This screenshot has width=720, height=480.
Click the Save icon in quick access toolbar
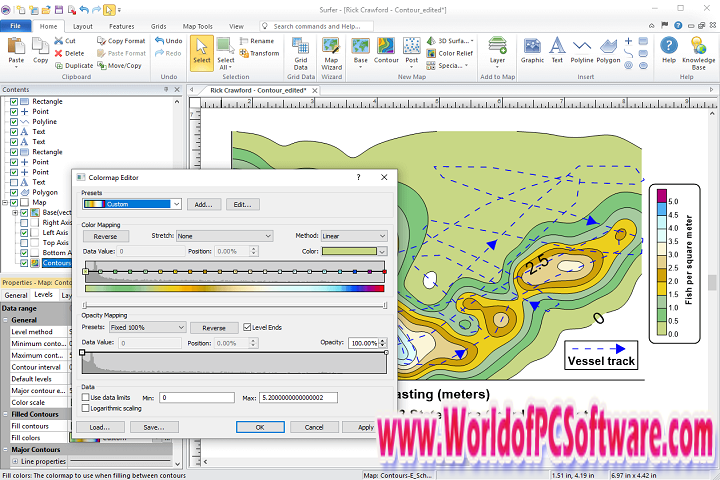point(59,9)
